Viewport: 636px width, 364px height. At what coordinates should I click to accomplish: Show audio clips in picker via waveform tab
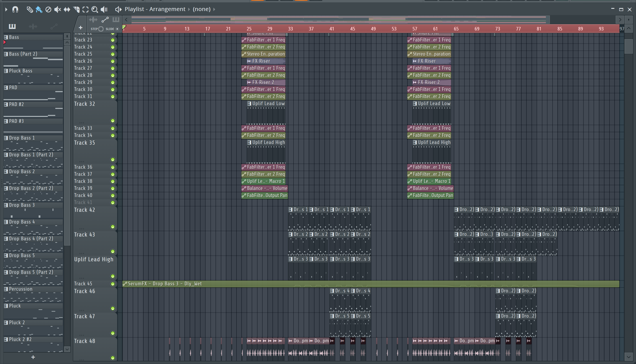click(x=33, y=26)
